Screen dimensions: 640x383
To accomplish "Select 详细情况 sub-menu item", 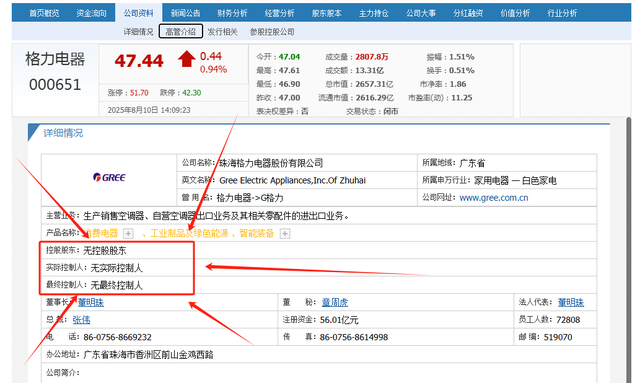I will 138,31.
